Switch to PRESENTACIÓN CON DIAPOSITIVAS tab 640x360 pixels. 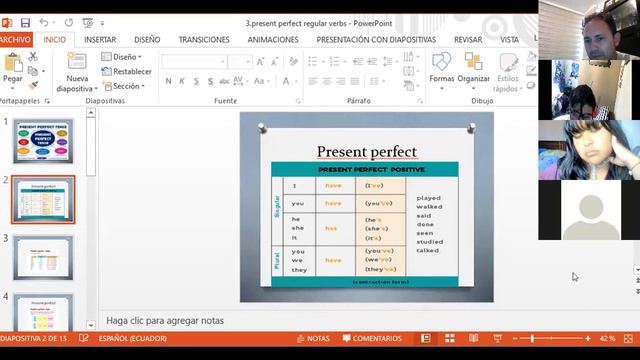click(376, 40)
